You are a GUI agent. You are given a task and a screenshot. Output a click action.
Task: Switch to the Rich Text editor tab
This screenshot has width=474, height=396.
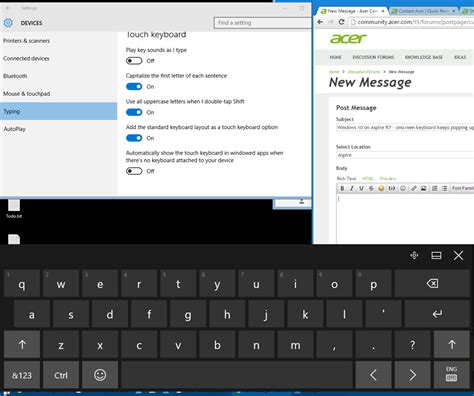(x=346, y=178)
